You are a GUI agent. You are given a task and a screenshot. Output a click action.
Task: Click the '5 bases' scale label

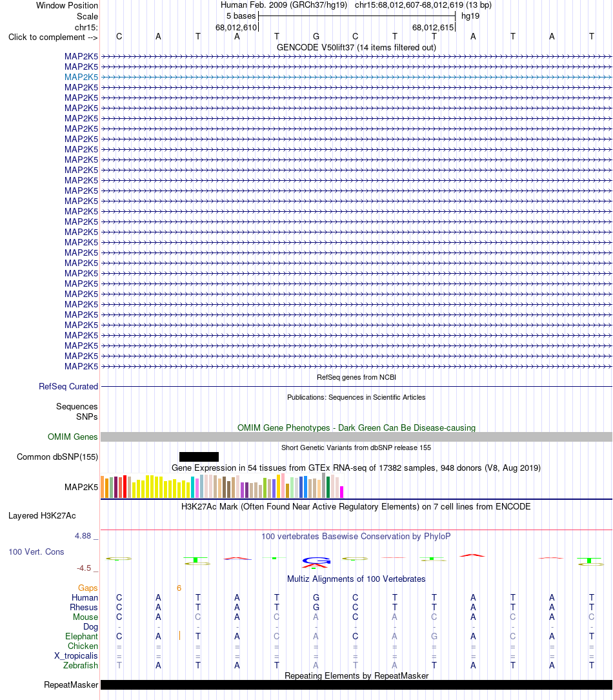(241, 16)
